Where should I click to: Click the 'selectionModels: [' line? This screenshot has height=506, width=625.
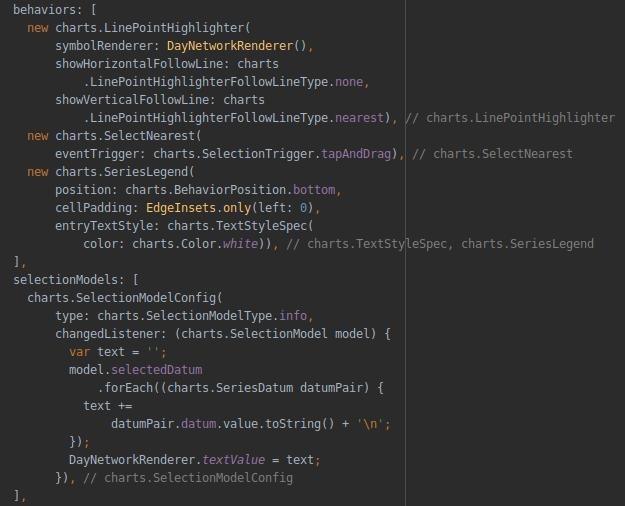76,280
